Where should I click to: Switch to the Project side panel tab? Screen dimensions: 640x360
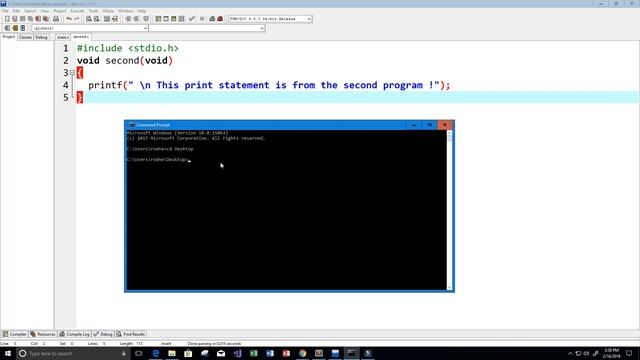click(9, 37)
